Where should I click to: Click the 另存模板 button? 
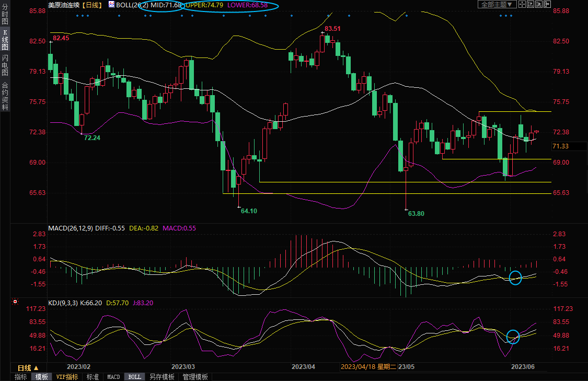(x=162, y=377)
